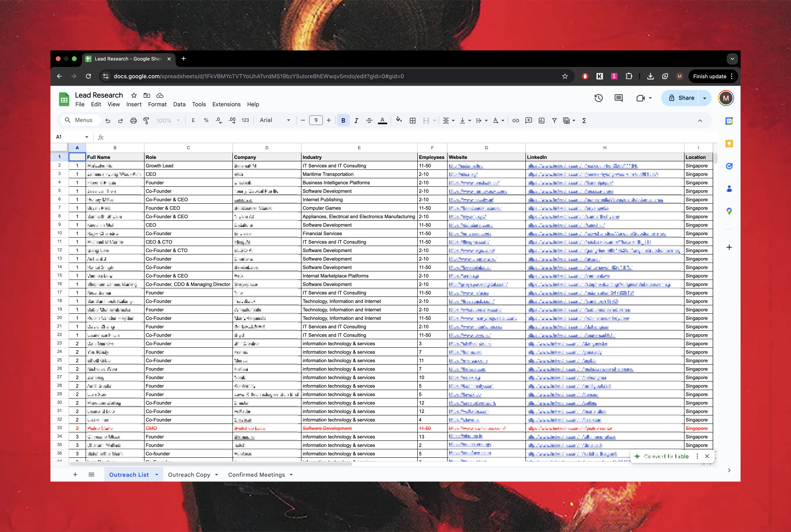Open the Extensions menu
The height and width of the screenshot is (532, 791).
(226, 104)
